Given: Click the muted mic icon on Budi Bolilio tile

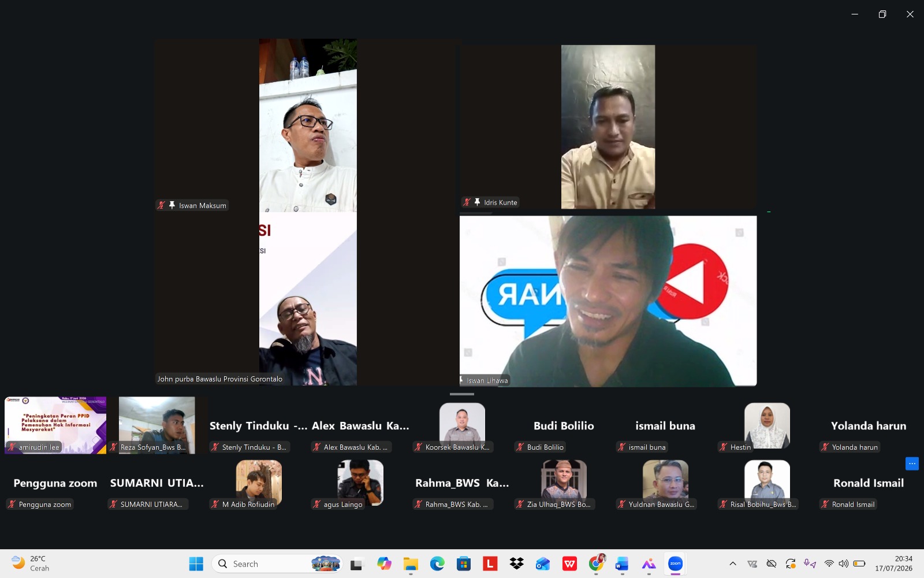Looking at the screenshot, I should (520, 447).
